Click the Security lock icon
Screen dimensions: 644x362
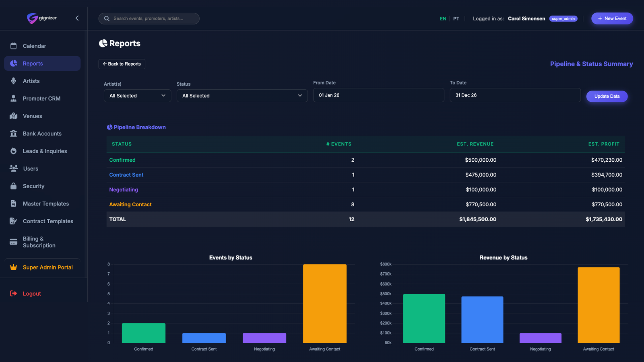13,186
